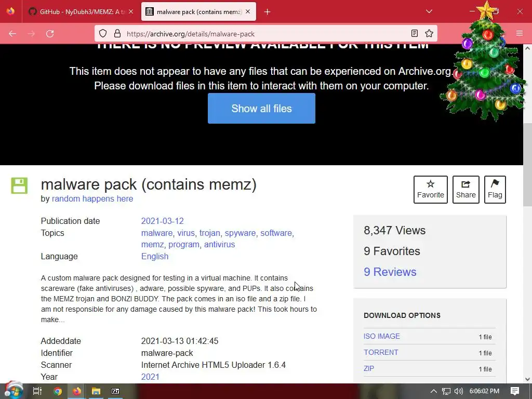Open File Explorer from taskbar
The height and width of the screenshot is (399, 532).
96,391
